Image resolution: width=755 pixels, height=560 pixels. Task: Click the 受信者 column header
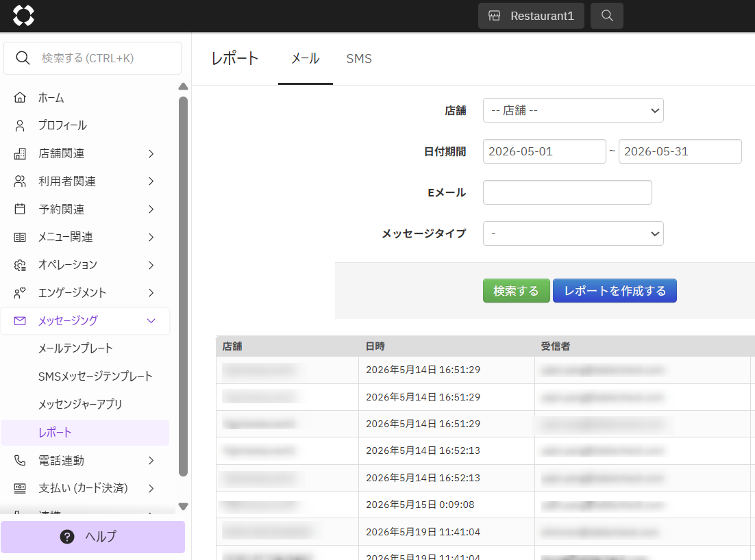coord(643,346)
